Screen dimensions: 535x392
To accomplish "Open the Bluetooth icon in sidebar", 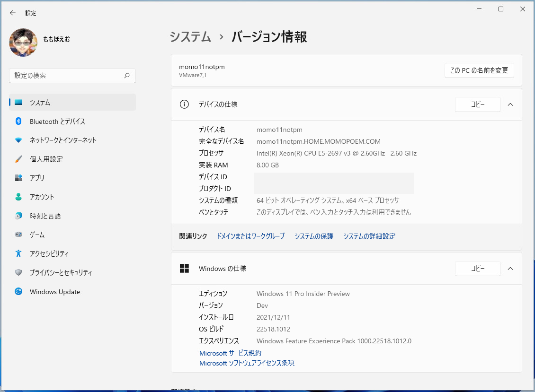I will 18,122.
